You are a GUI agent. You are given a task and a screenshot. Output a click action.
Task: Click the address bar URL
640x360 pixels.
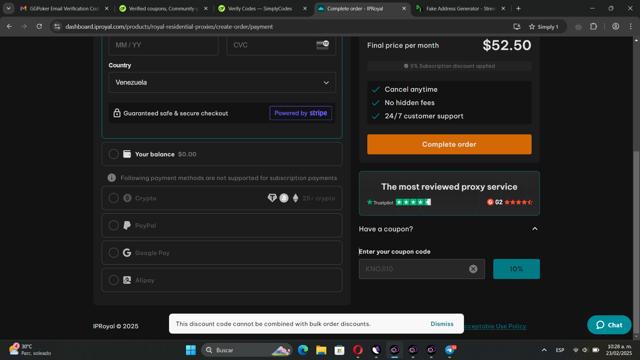tap(169, 27)
